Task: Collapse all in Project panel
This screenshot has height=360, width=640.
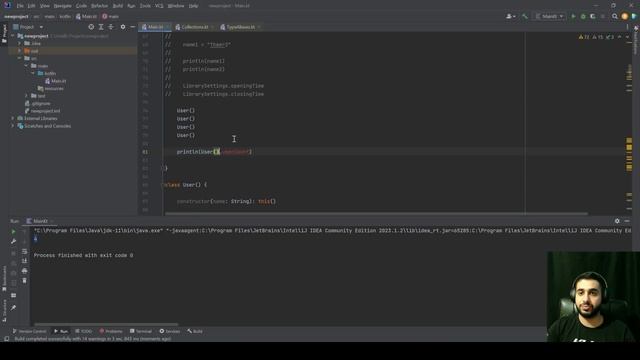Action: coord(111,27)
